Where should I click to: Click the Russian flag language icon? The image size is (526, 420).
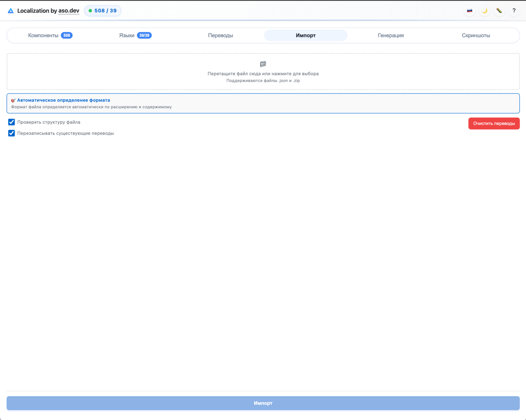click(x=470, y=11)
